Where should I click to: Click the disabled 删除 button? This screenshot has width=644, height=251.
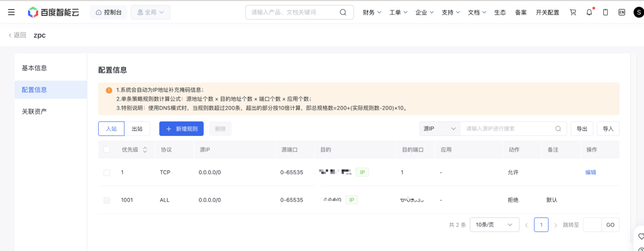coord(220,129)
